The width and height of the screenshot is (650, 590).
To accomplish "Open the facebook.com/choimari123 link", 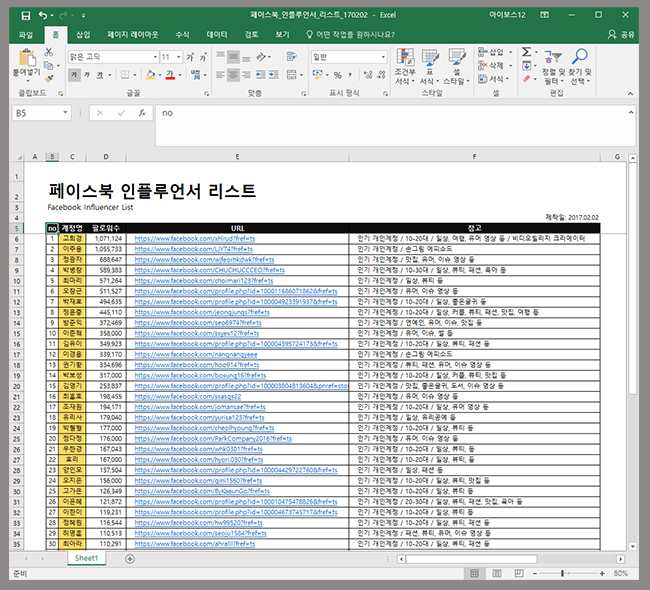I will pos(204,281).
